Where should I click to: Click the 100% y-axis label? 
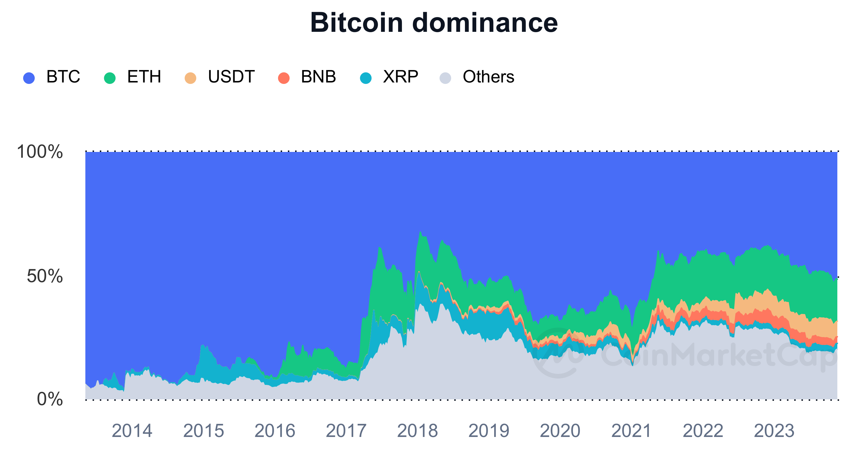click(40, 152)
